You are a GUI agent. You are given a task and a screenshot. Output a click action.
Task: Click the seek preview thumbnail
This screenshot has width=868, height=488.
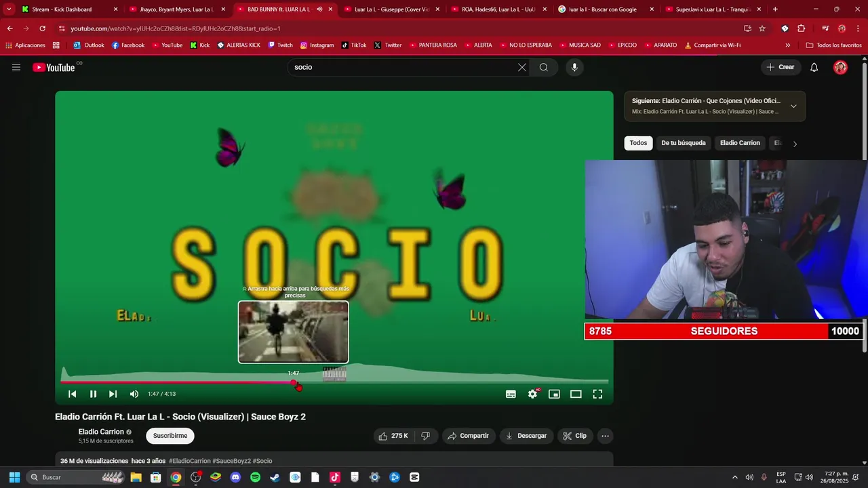pos(293,332)
